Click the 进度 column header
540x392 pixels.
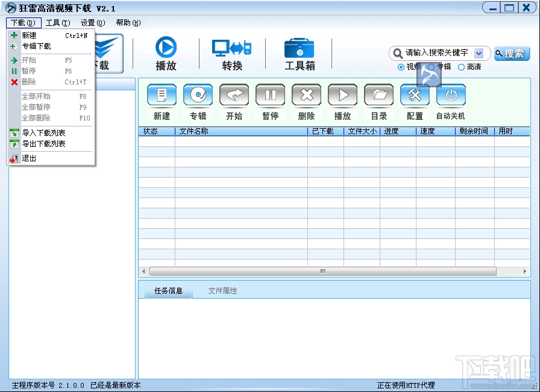(x=398, y=131)
